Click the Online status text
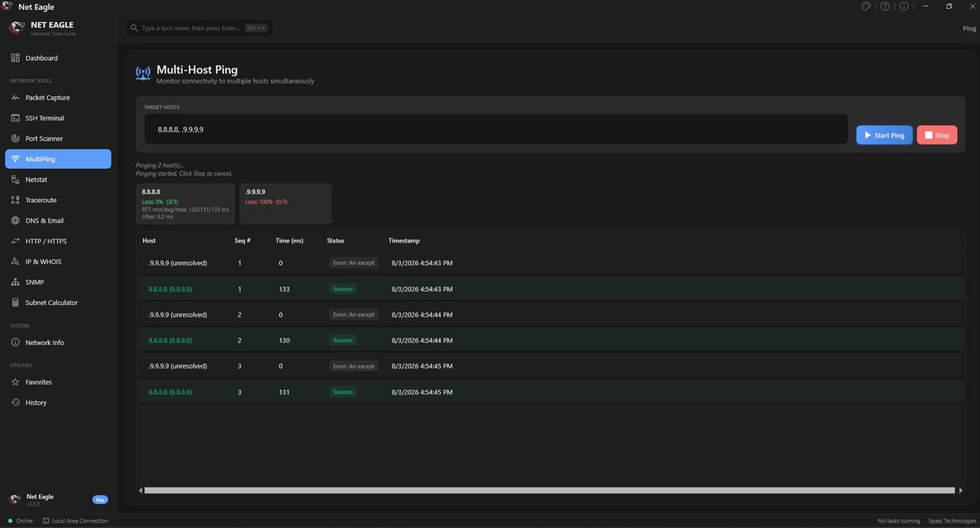 [x=25, y=521]
